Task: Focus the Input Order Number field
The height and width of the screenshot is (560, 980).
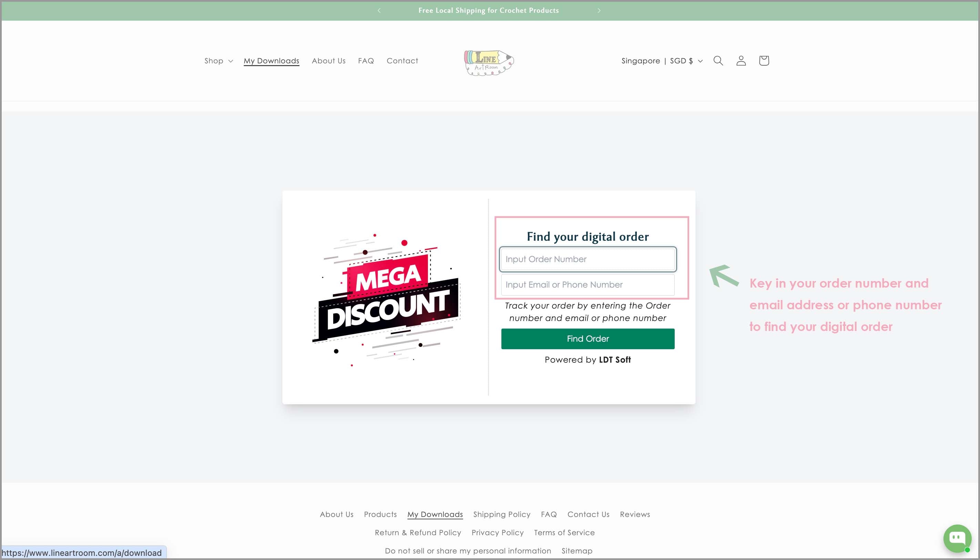Action: [588, 259]
